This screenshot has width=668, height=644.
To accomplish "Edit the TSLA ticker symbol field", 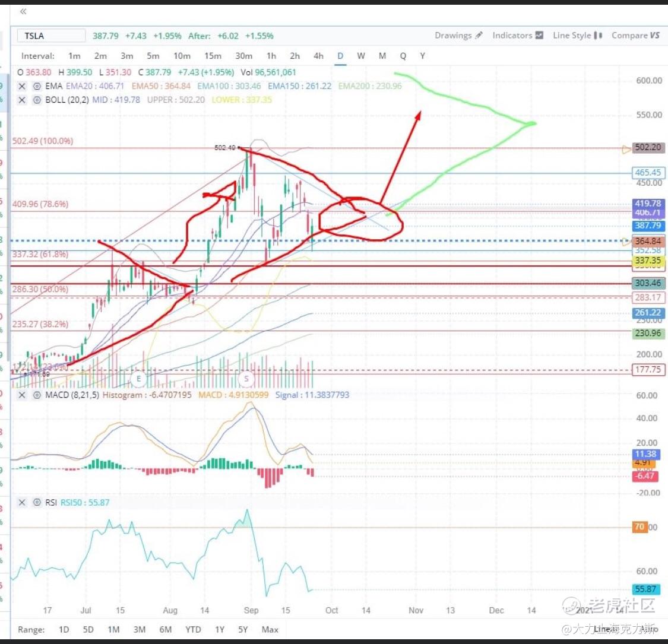I will pos(51,36).
